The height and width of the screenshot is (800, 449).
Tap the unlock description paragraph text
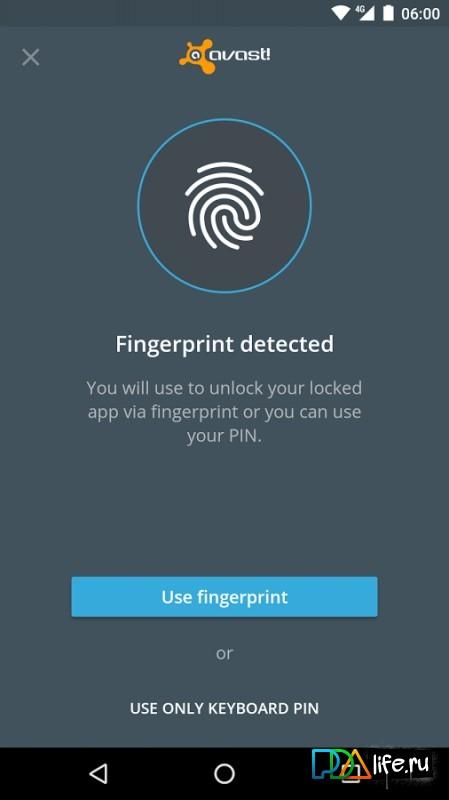(224, 412)
